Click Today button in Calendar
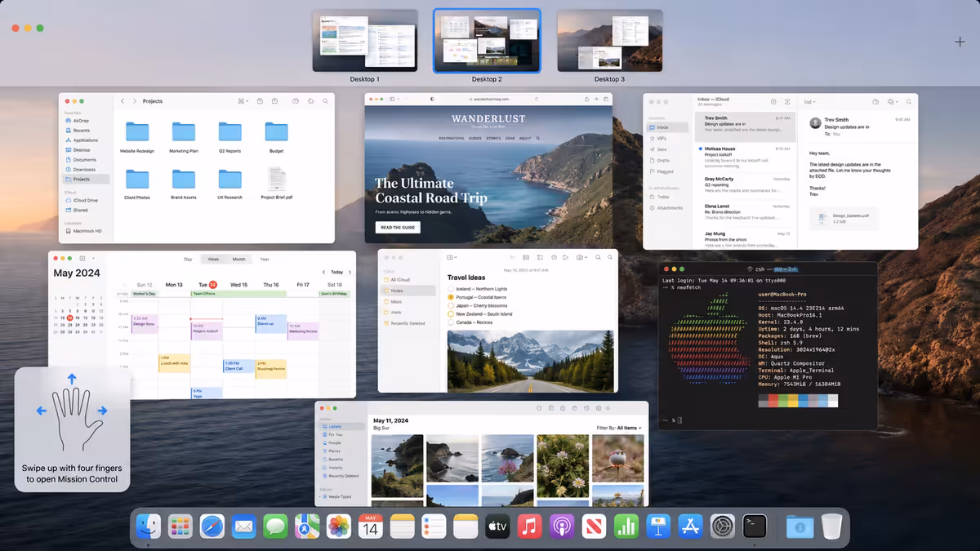This screenshot has height=551, width=980. [x=337, y=272]
